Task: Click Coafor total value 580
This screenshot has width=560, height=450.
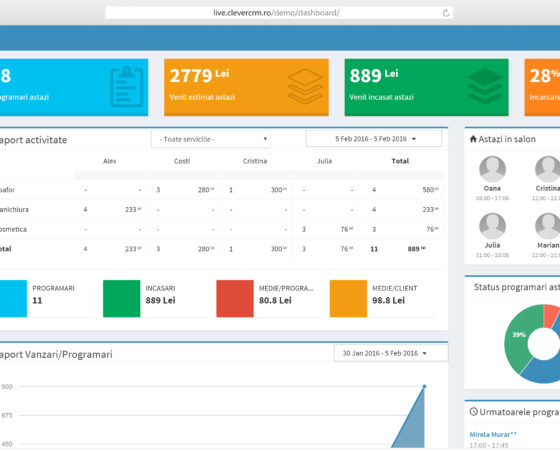Action: point(430,190)
